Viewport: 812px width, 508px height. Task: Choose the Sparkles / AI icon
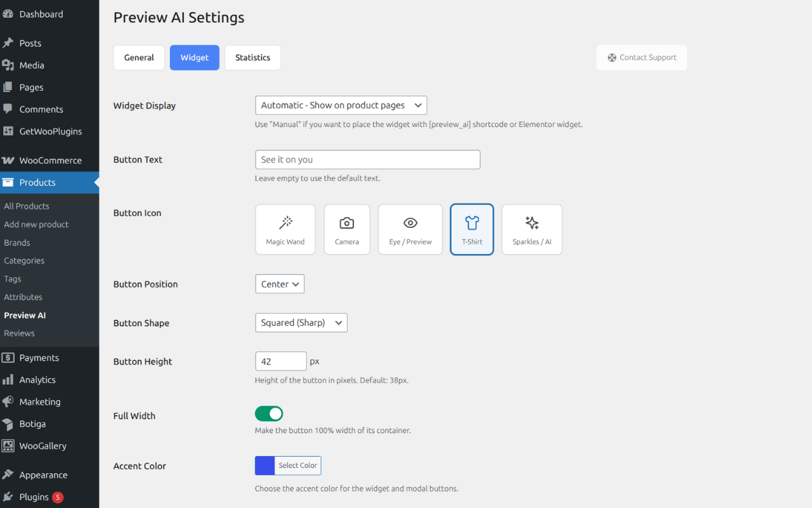coord(532,229)
